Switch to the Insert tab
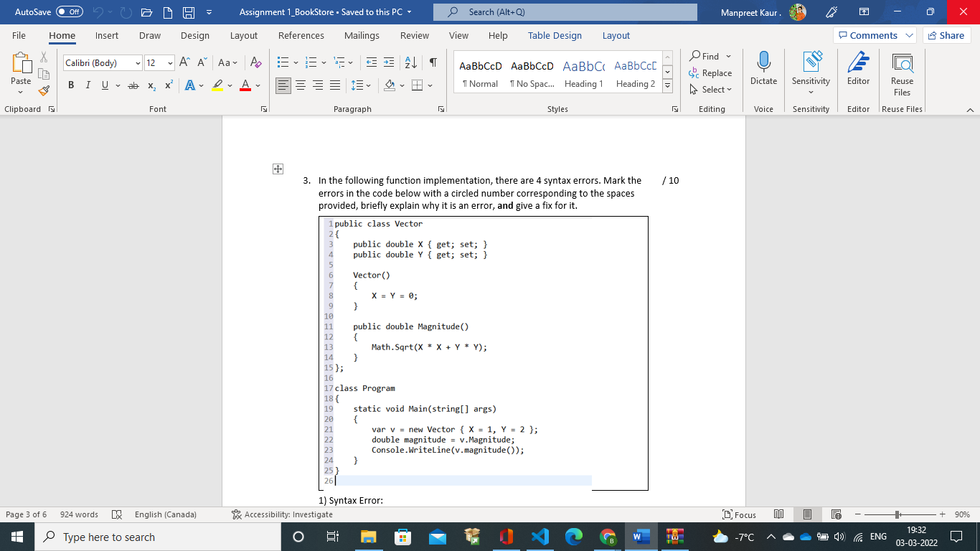Screen dimensions: 980x551 click(107, 35)
